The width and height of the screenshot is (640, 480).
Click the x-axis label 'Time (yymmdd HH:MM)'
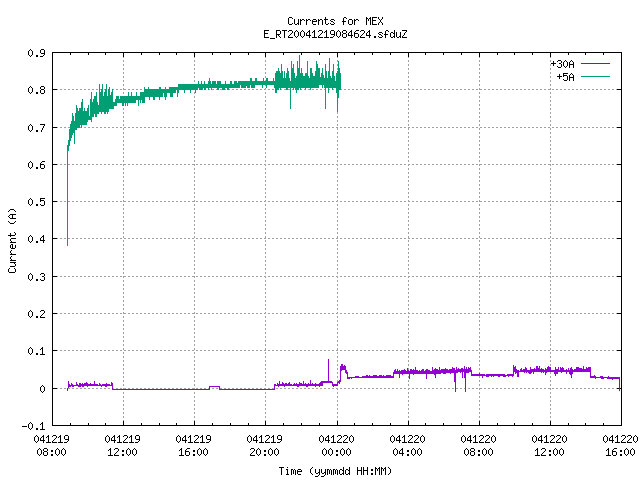(335, 471)
